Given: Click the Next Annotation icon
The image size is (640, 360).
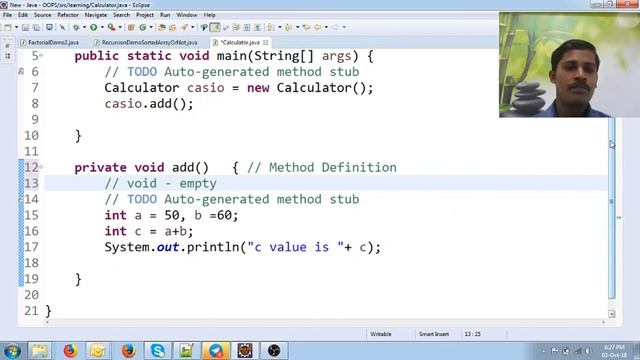Looking at the screenshot, I should click(271, 27).
